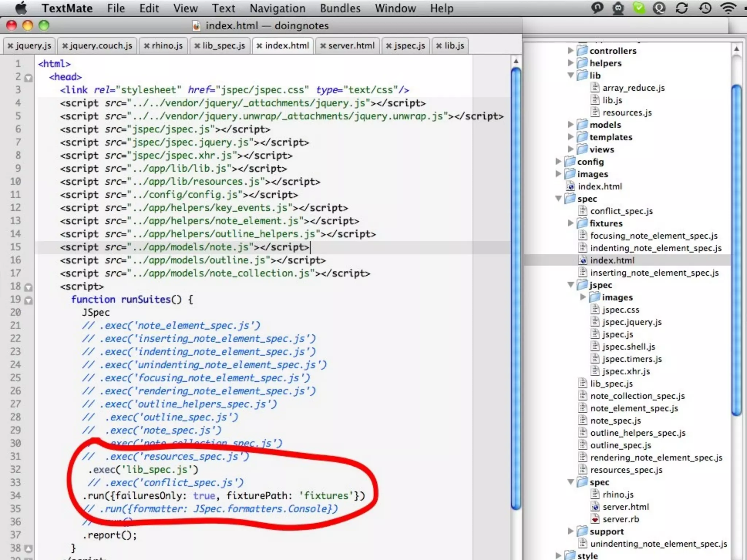This screenshot has height=560, width=747.
Task: Open the Help menu
Action: (441, 8)
